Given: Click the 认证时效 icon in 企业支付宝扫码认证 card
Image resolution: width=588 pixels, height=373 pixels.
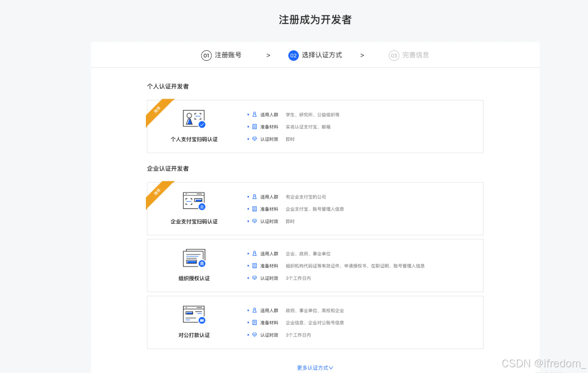Looking at the screenshot, I should point(254,222).
